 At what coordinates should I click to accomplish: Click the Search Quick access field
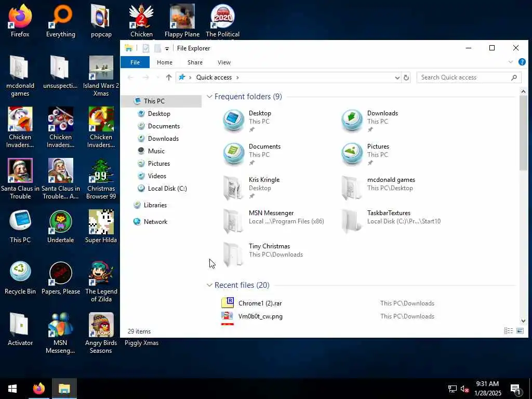tap(468, 77)
